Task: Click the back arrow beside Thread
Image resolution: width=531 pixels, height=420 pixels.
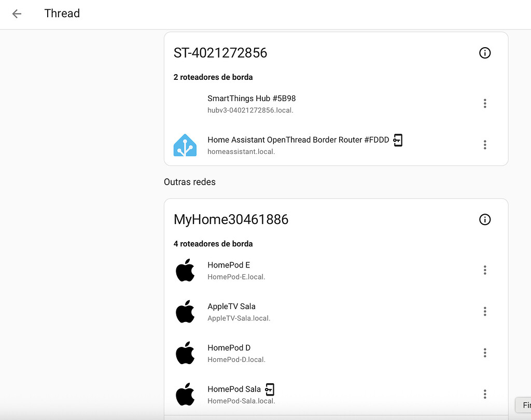Action: (x=17, y=14)
